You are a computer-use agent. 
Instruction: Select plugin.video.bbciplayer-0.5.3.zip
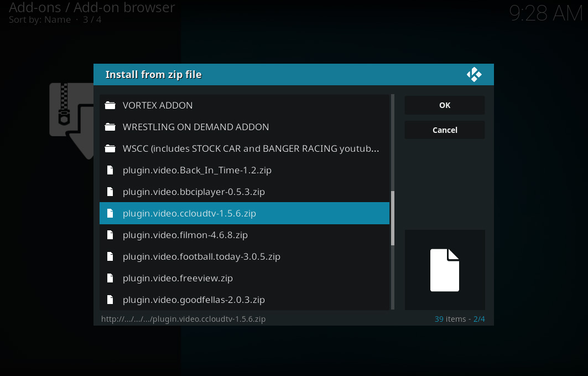point(244,192)
